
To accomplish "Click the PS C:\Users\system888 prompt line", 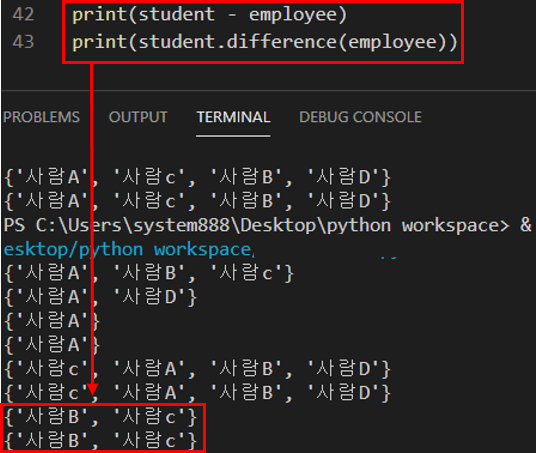I will tap(268, 226).
